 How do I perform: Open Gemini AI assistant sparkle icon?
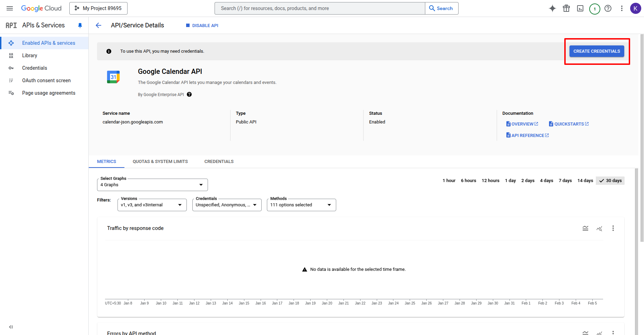(x=552, y=8)
